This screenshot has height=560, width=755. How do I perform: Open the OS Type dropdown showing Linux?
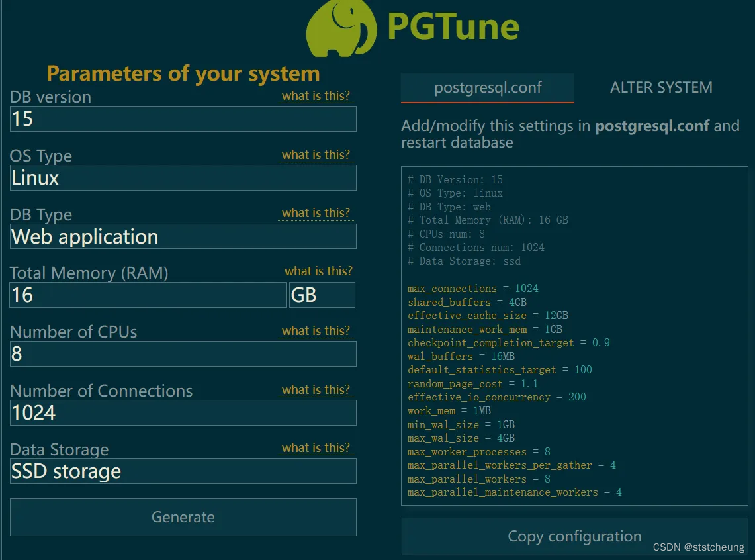(183, 177)
